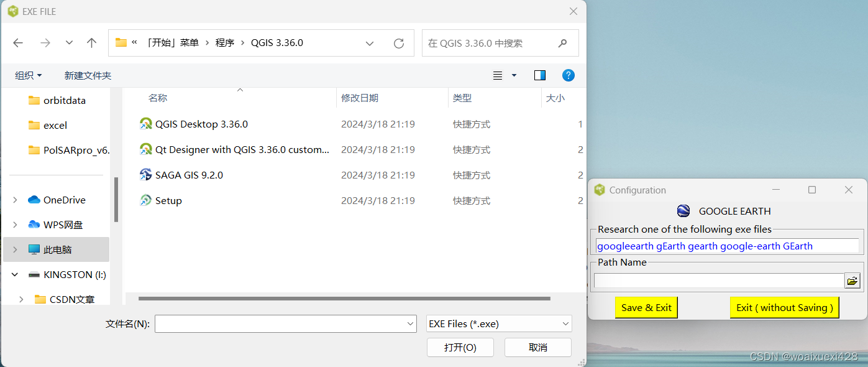Refresh the current folder view
Screen dimensions: 868x367
[x=399, y=43]
